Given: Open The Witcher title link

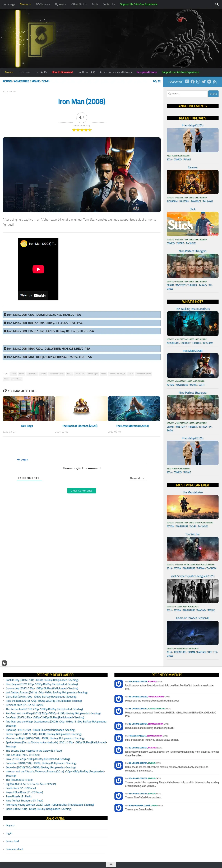Looking at the screenshot, I should coord(192,534).
